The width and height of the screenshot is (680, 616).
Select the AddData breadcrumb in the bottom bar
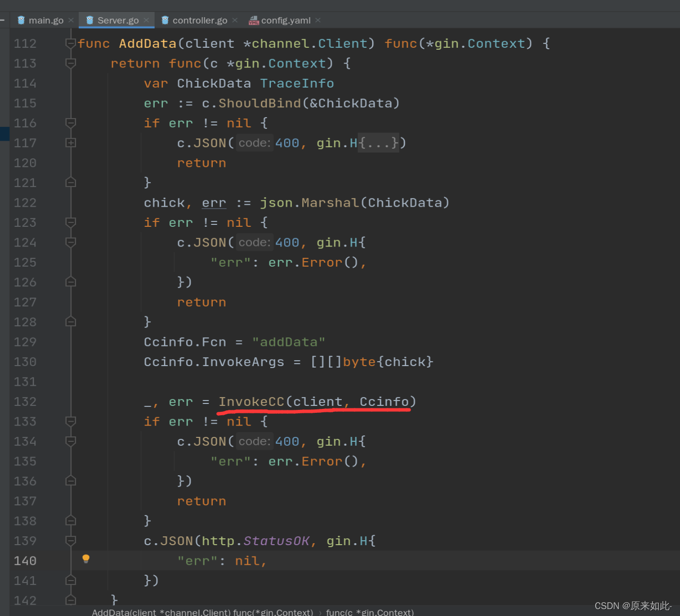coord(202,612)
